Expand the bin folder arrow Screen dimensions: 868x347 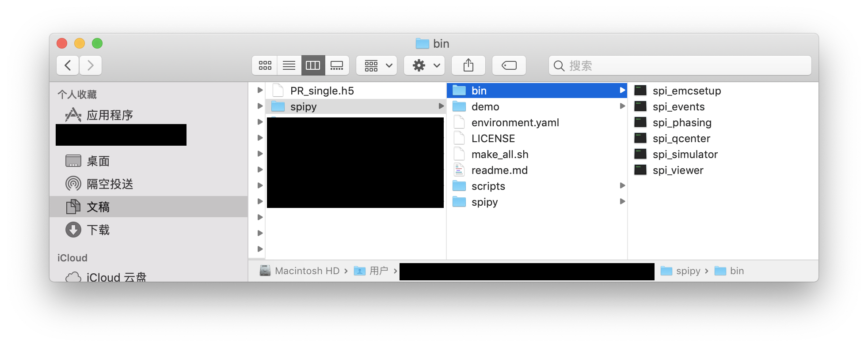tap(622, 90)
